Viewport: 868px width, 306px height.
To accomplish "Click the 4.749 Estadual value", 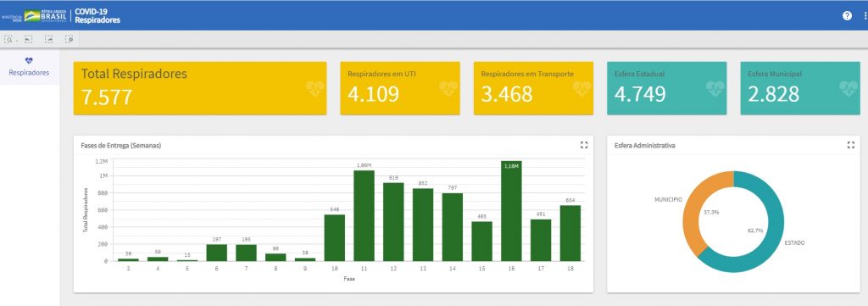I will tap(640, 95).
